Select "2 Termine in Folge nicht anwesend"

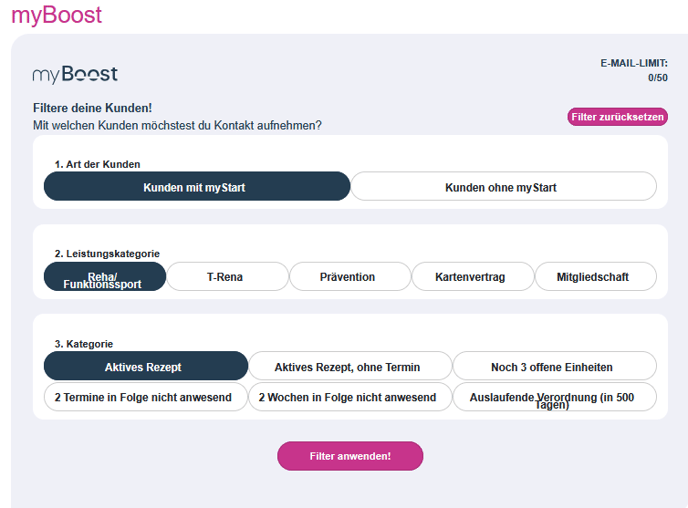click(x=145, y=397)
